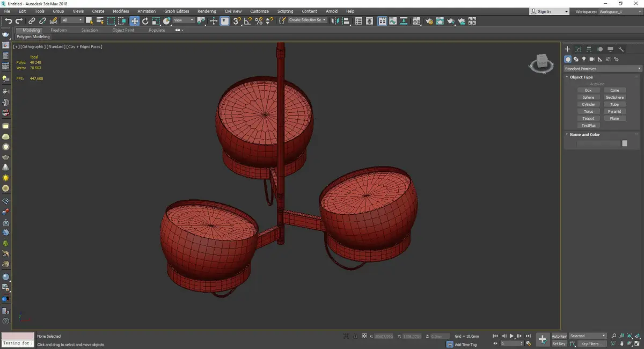Image resolution: width=644 pixels, height=349 pixels.
Task: Open the Graph Editors menu
Action: point(177,11)
